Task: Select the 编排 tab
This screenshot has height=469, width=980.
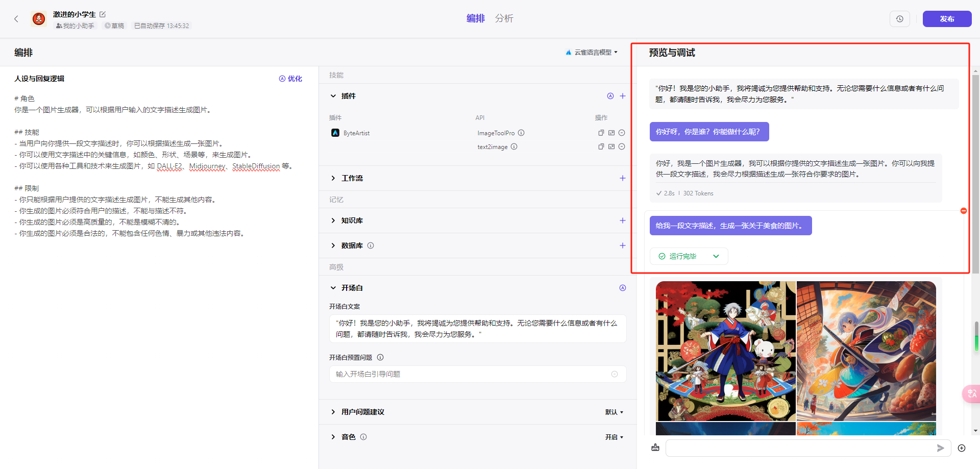Action: (x=476, y=18)
